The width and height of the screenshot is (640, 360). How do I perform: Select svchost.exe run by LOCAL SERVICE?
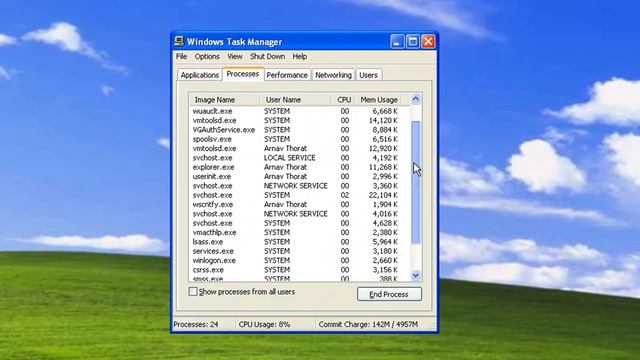coord(299,158)
